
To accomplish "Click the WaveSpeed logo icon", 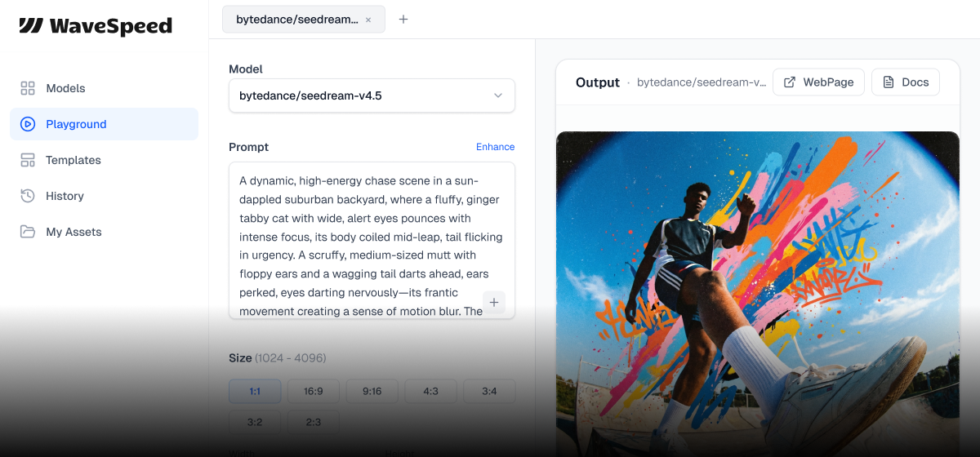I will (x=31, y=26).
